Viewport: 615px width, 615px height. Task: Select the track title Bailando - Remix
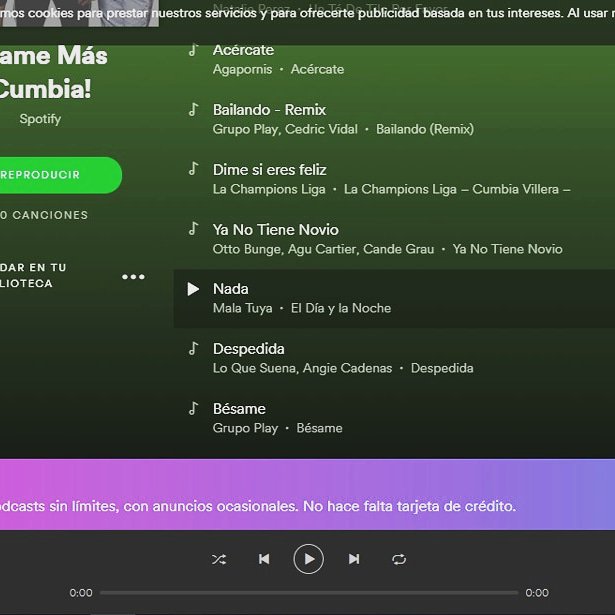click(x=269, y=110)
